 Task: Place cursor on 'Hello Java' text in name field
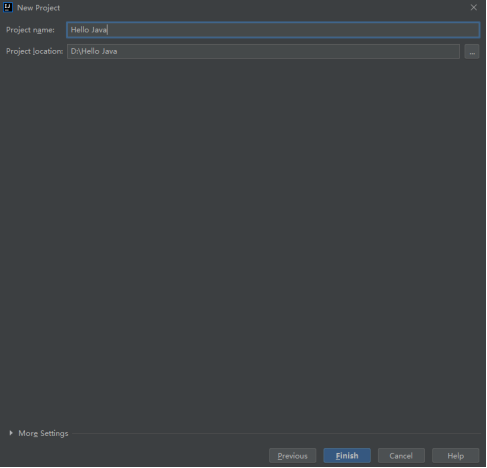click(x=89, y=30)
